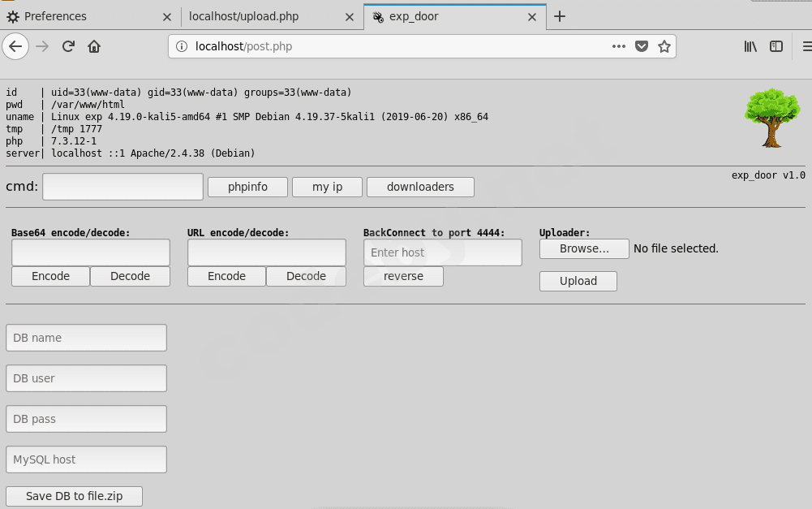Bookmark this page with the star

664,46
